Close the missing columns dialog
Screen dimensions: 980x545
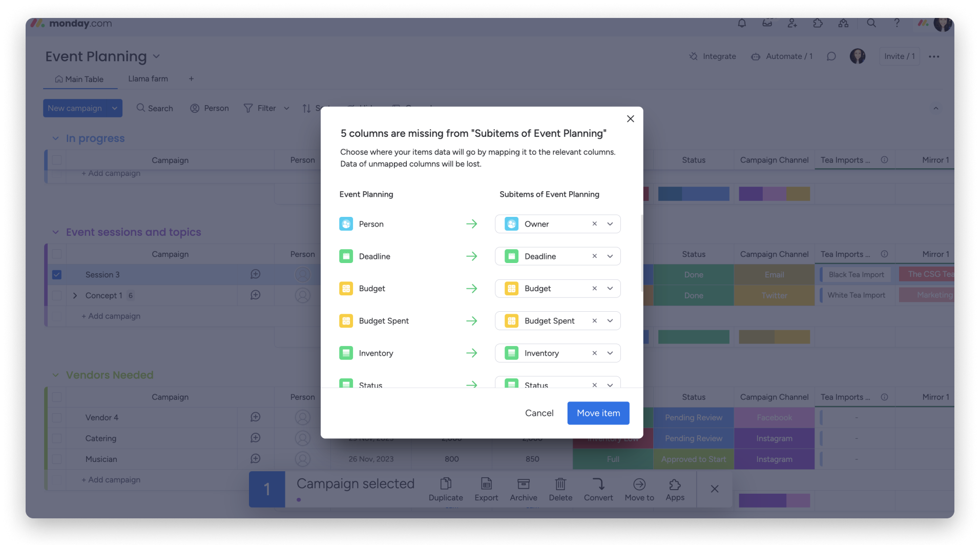(631, 119)
